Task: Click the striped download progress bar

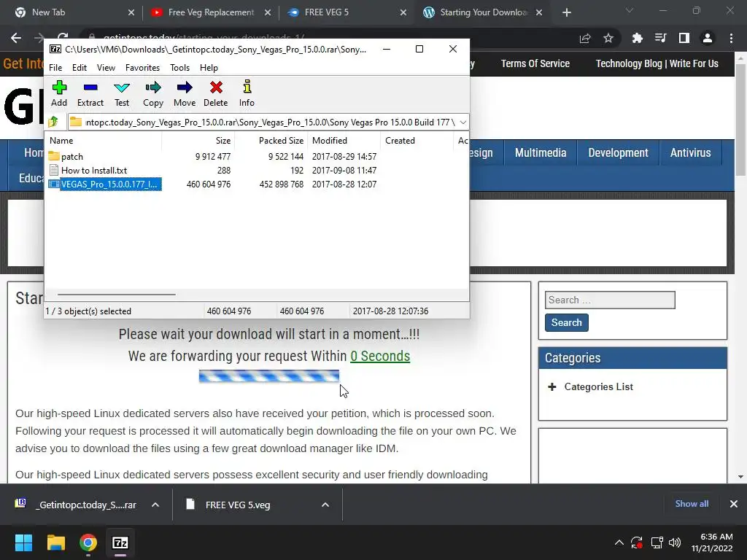Action: click(269, 376)
